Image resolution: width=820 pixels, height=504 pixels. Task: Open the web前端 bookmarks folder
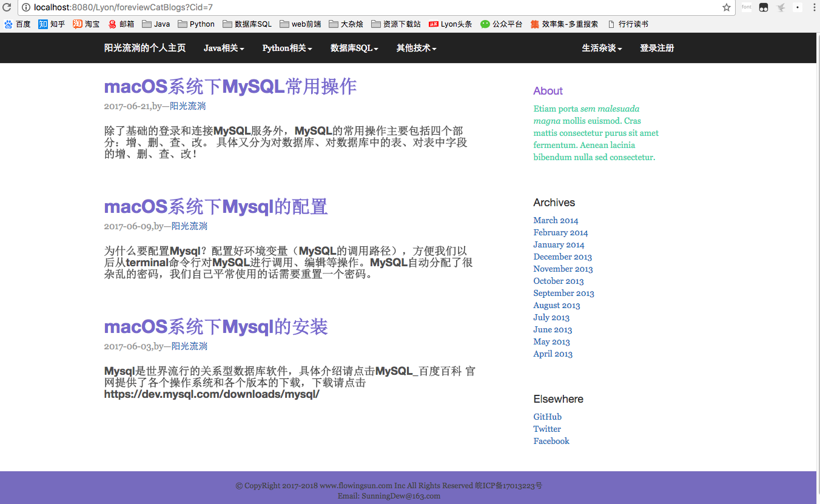(300, 24)
